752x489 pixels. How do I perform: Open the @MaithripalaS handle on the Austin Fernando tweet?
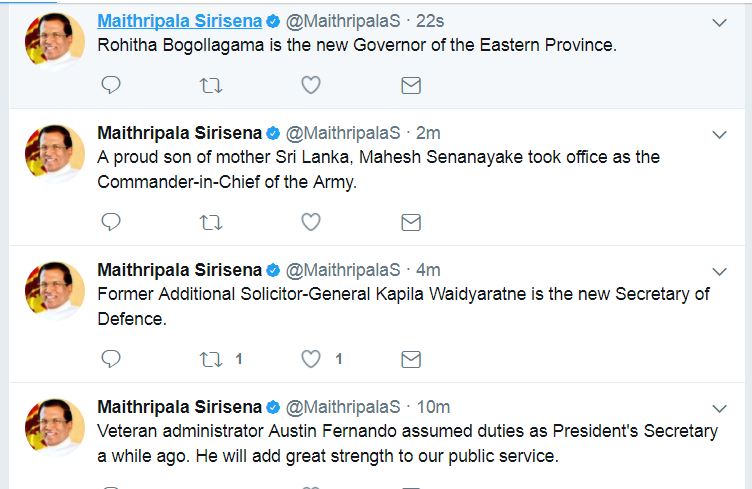click(344, 407)
